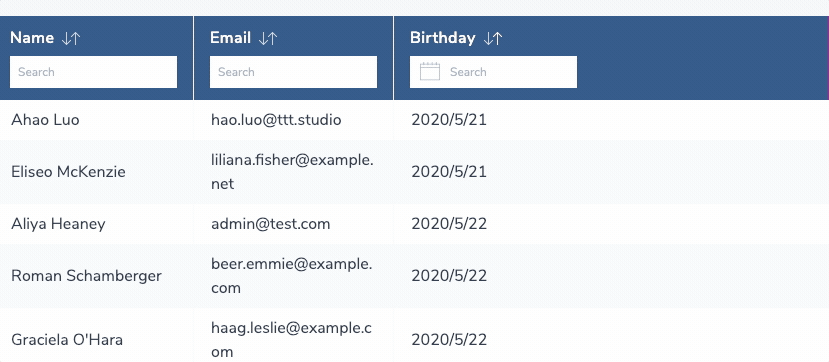Select the Graciela O'Hara row
Image resolution: width=829 pixels, height=362 pixels.
[414, 335]
